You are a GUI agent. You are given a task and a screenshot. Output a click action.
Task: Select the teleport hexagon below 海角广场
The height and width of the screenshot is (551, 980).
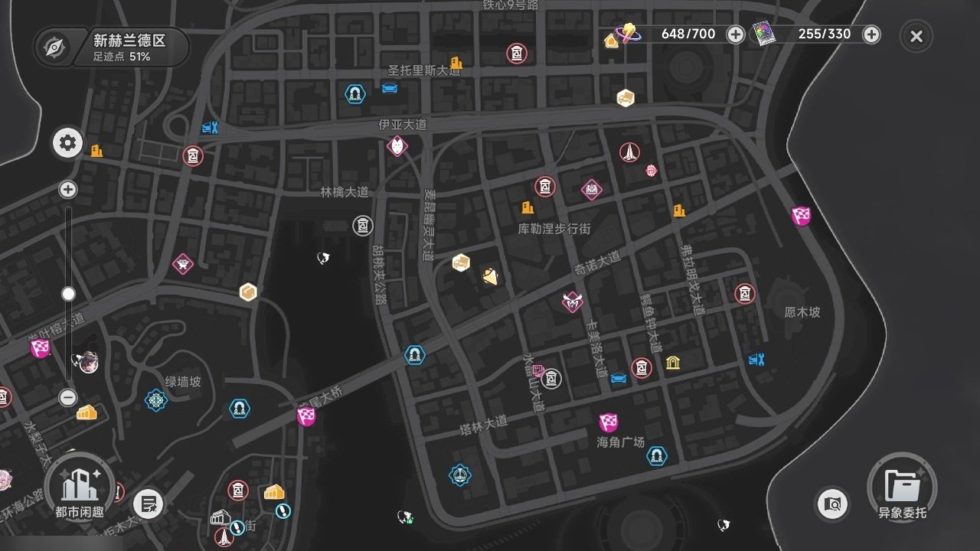coord(656,456)
